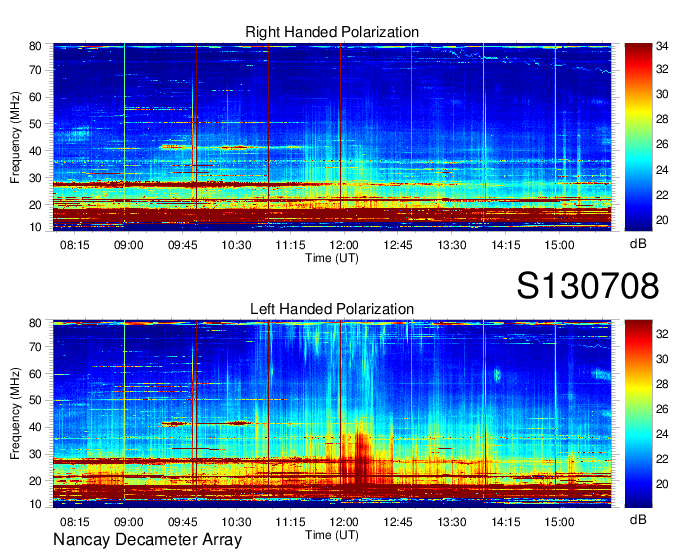Click the top color scale bar
The image size is (680, 552).
coord(638,137)
